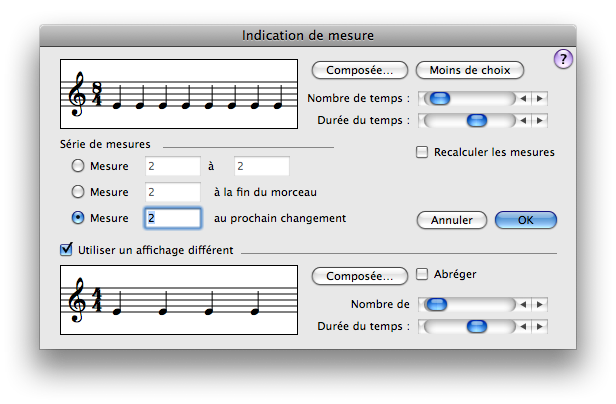The width and height of the screenshot is (616, 404).
Task: Click the Composée button beside the Abréger checkbox
Action: click(360, 275)
